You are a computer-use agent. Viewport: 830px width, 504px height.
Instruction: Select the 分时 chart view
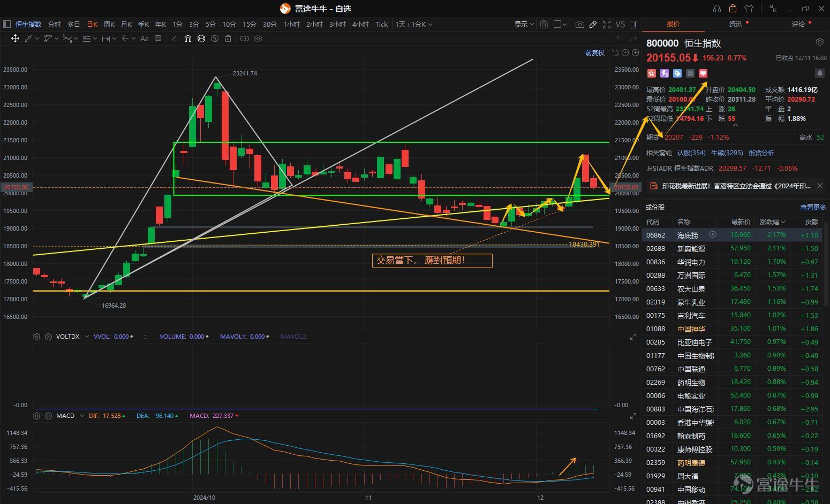55,24
